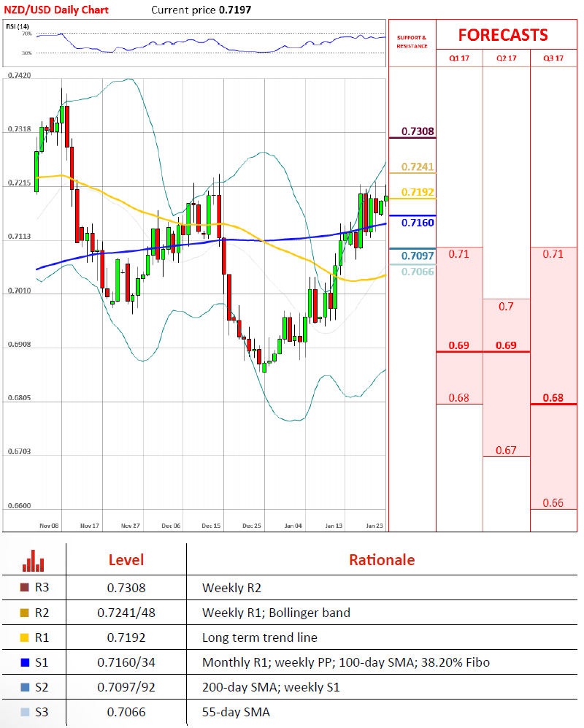Click the 55-day SMA rationale text

(x=236, y=712)
